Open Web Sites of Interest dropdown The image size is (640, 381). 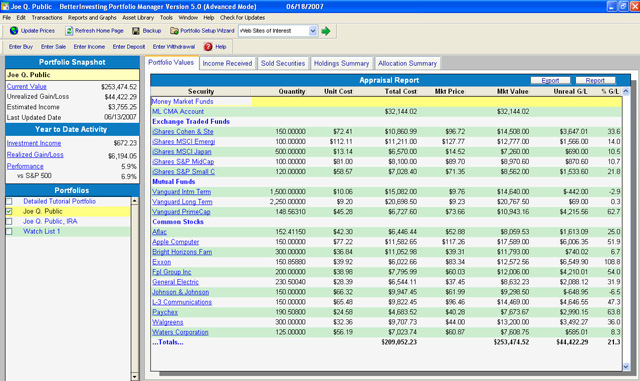(313, 31)
